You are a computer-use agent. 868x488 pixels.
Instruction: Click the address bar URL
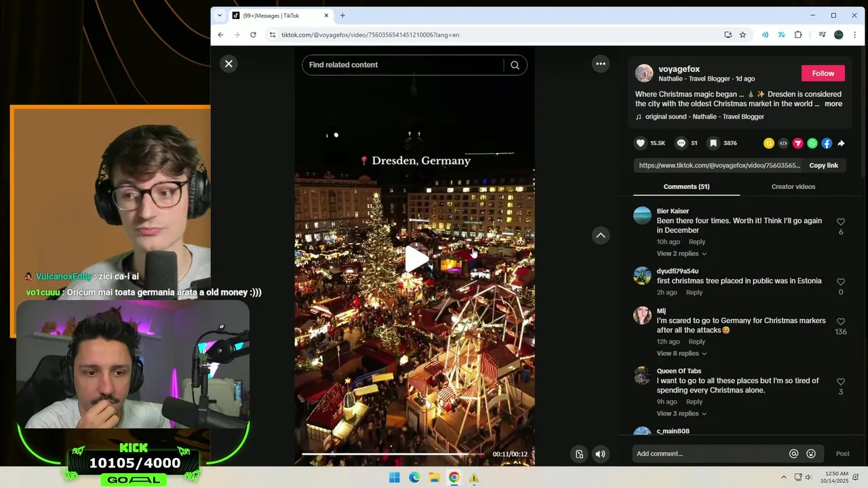tap(370, 35)
